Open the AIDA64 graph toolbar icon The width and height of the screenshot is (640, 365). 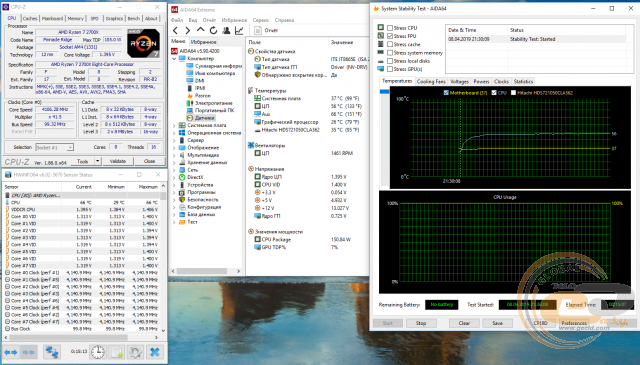(x=239, y=31)
